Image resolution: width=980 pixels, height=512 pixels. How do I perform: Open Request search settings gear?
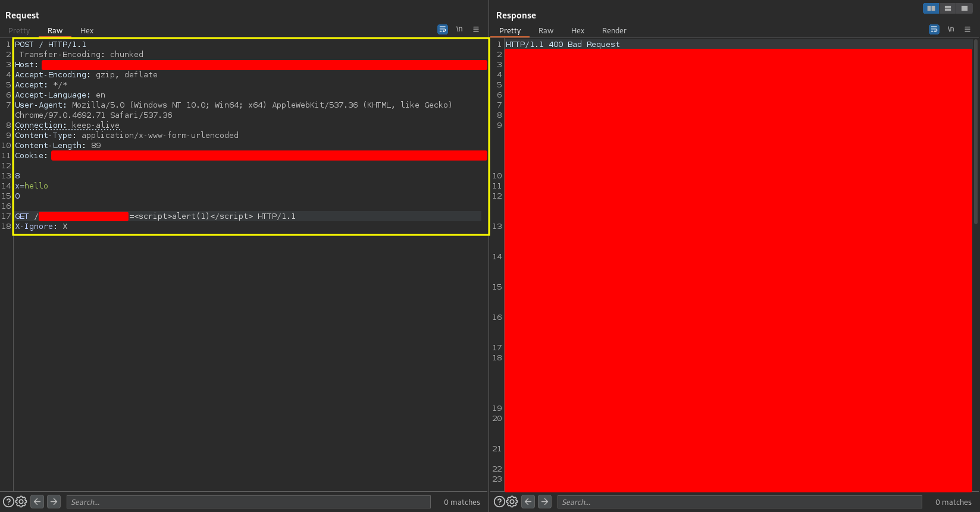[x=21, y=502]
